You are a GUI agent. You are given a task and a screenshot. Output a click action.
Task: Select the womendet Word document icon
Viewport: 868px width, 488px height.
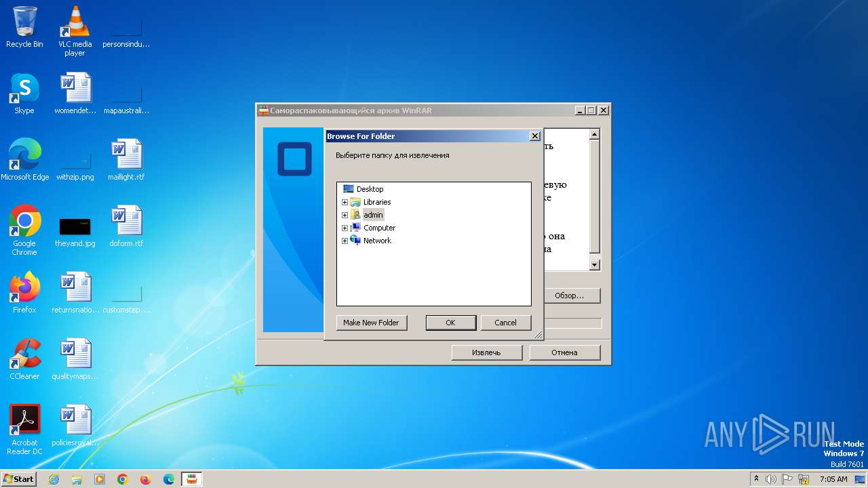click(x=75, y=94)
